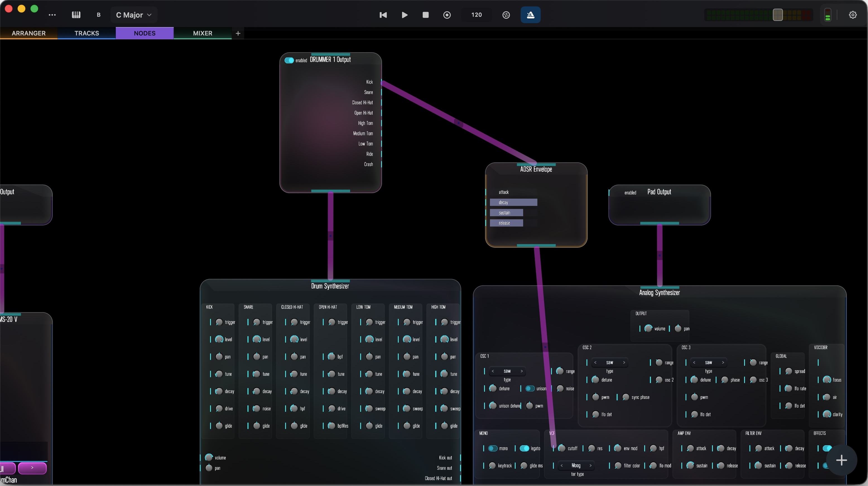Switch to the TRACKS tab
The image size is (868, 486).
[86, 33]
